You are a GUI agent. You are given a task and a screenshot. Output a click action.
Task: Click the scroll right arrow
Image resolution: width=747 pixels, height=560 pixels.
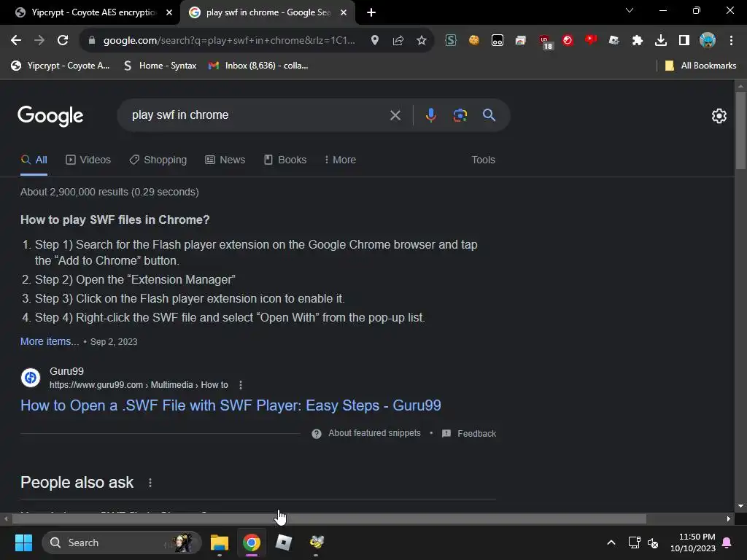[729, 518]
